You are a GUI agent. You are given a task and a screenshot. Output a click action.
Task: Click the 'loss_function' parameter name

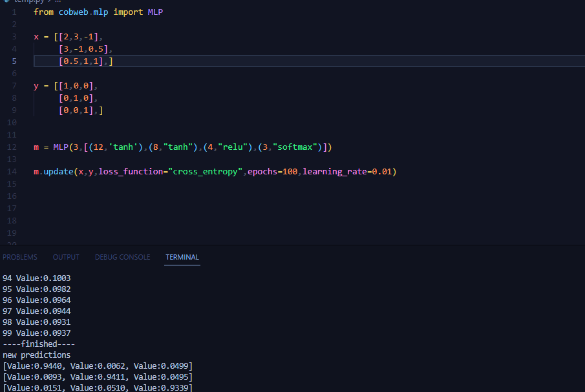click(x=131, y=171)
